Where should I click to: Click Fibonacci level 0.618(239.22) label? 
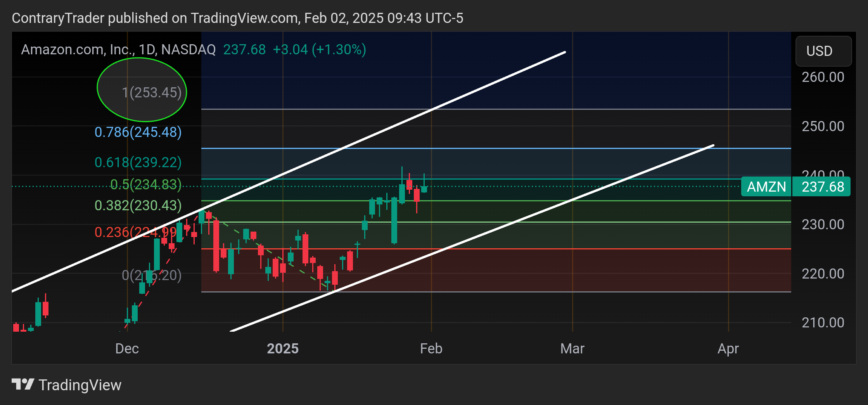coord(138,162)
